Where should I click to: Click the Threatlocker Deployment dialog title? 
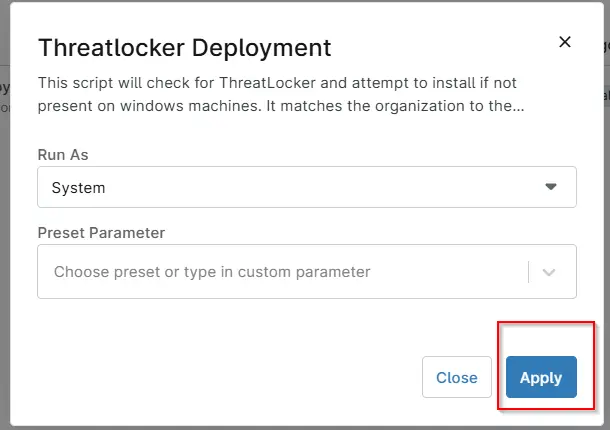tap(184, 48)
